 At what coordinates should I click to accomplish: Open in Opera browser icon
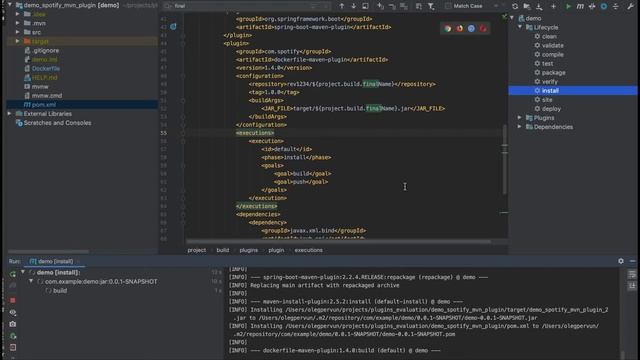483,29
